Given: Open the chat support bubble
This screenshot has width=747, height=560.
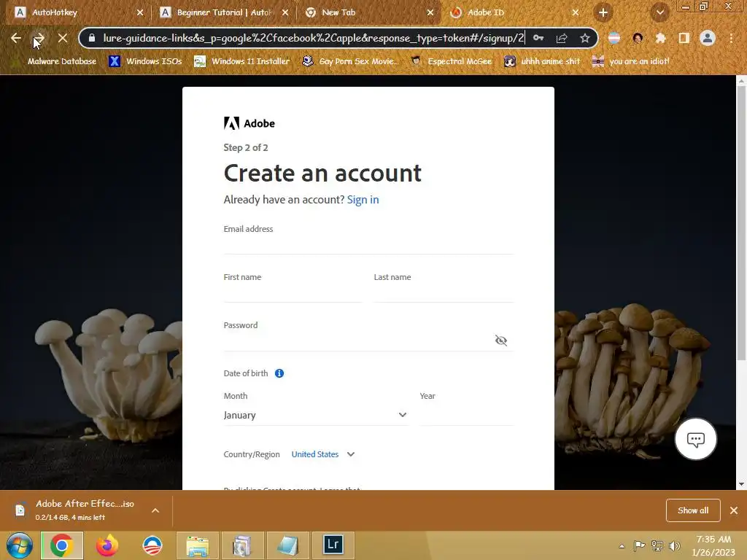Looking at the screenshot, I should pyautogui.click(x=695, y=439).
